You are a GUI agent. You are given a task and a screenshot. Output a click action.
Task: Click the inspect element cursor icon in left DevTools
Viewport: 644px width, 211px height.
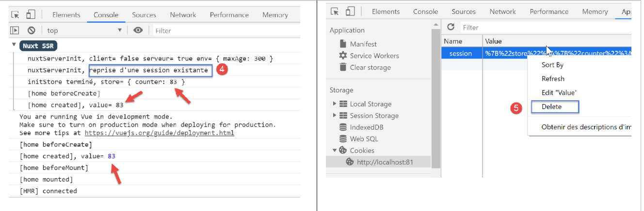(x=15, y=15)
